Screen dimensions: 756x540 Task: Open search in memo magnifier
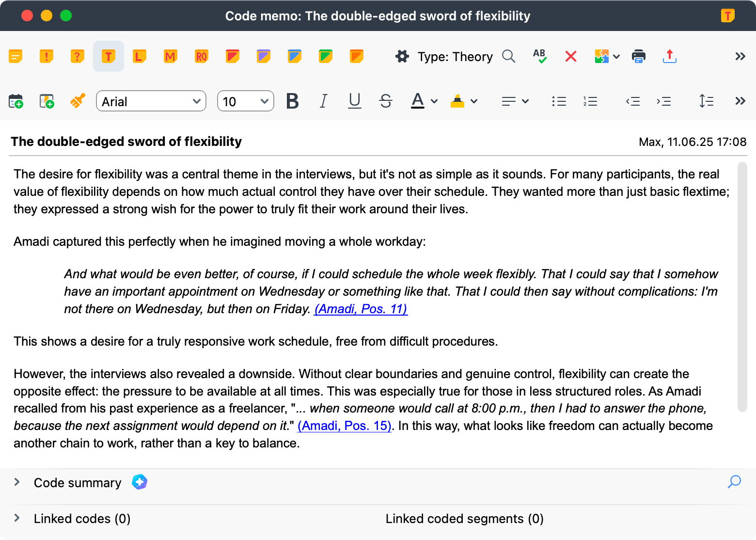tap(509, 57)
